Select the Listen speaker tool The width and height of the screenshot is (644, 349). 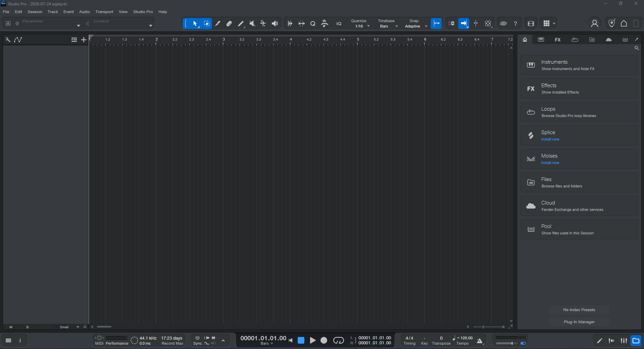click(275, 23)
